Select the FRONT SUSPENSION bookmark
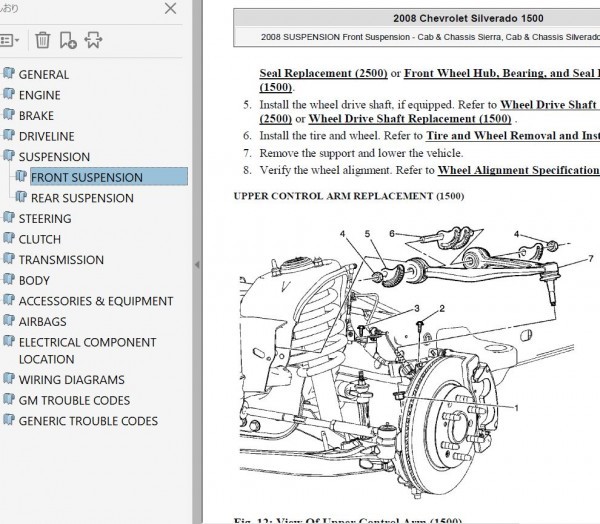 pos(109,177)
